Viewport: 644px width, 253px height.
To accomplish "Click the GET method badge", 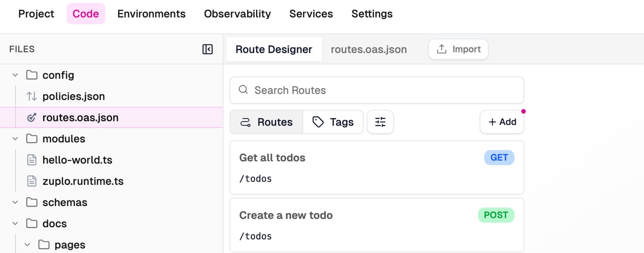I will (499, 158).
